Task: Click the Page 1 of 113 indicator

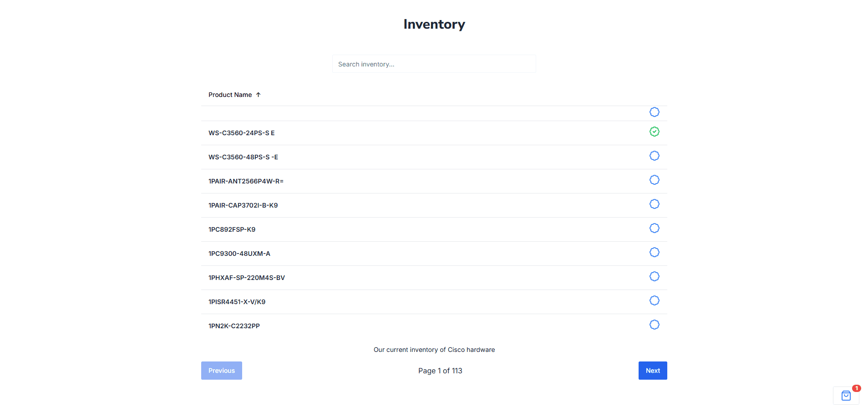Action: [x=440, y=371]
